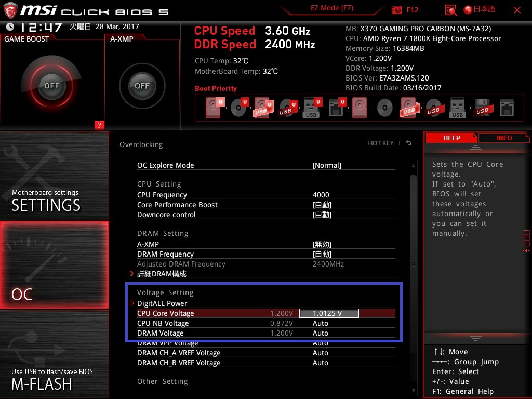Switch to EZ Mode (F7)
The image size is (532, 399).
332,8
